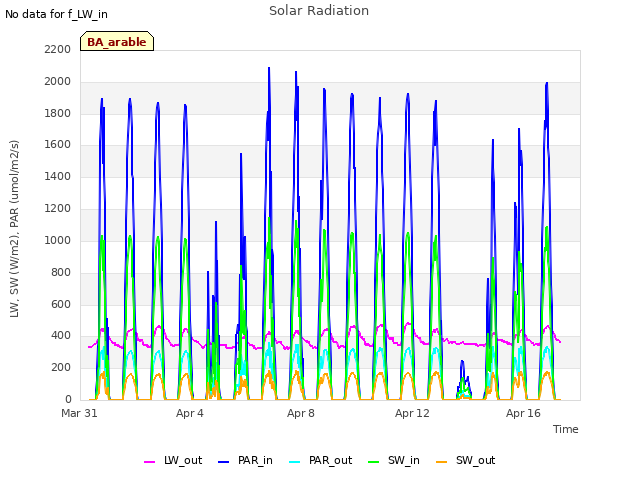The width and height of the screenshot is (640, 480).
Task: Click the y-axis title LW, SW, PAR
Action: point(14,229)
